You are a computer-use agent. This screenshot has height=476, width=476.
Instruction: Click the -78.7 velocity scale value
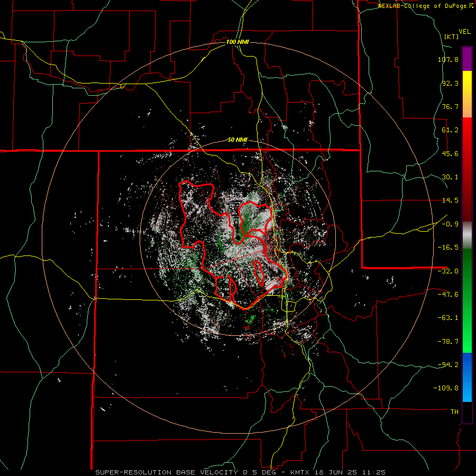tap(448, 342)
